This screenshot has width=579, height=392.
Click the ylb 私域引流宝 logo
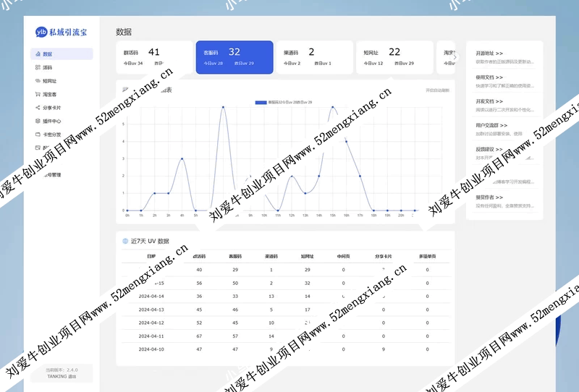(62, 32)
